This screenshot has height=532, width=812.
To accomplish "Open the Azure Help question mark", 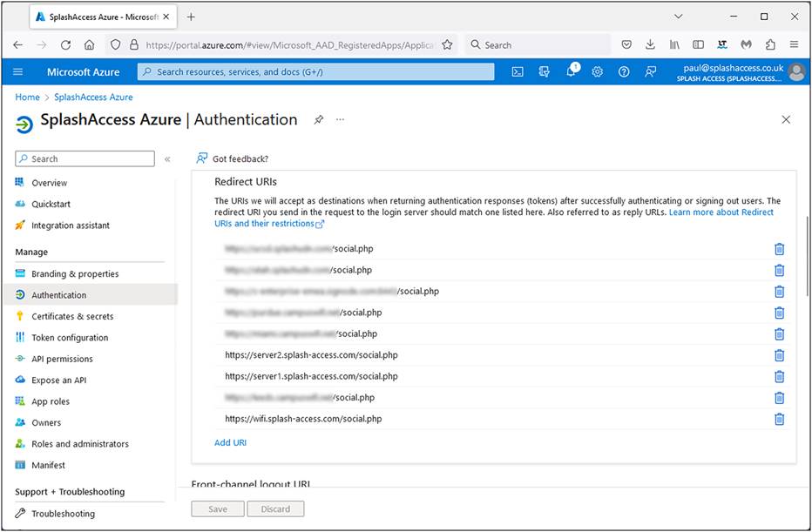I will 624,72.
